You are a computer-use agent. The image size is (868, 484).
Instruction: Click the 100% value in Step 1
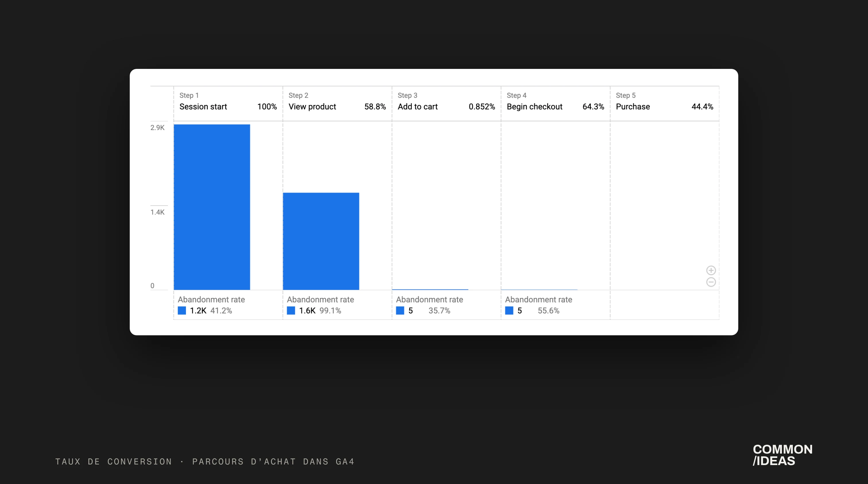[x=267, y=107]
